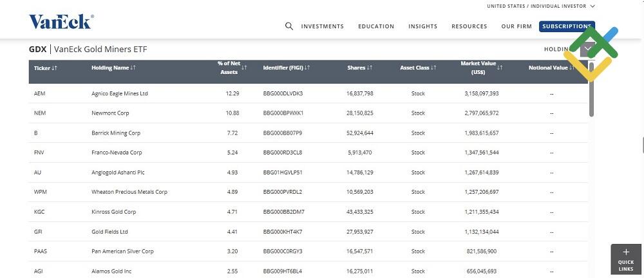Image resolution: width=644 pixels, height=278 pixels.
Task: Open the Our Firm menu
Action: [x=516, y=26]
